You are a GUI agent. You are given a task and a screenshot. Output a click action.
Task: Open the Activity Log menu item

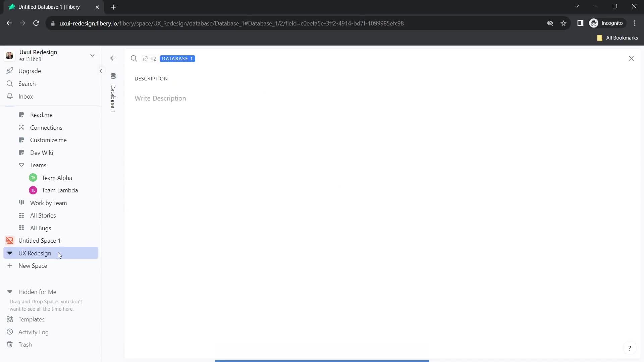[33, 332]
